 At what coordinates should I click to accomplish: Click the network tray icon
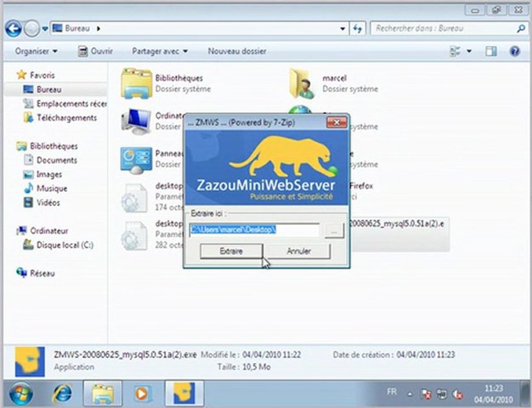pyautogui.click(x=442, y=394)
